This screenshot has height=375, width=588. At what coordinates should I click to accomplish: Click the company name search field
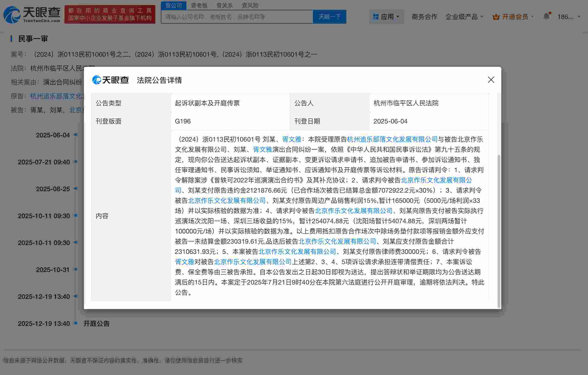(x=237, y=17)
